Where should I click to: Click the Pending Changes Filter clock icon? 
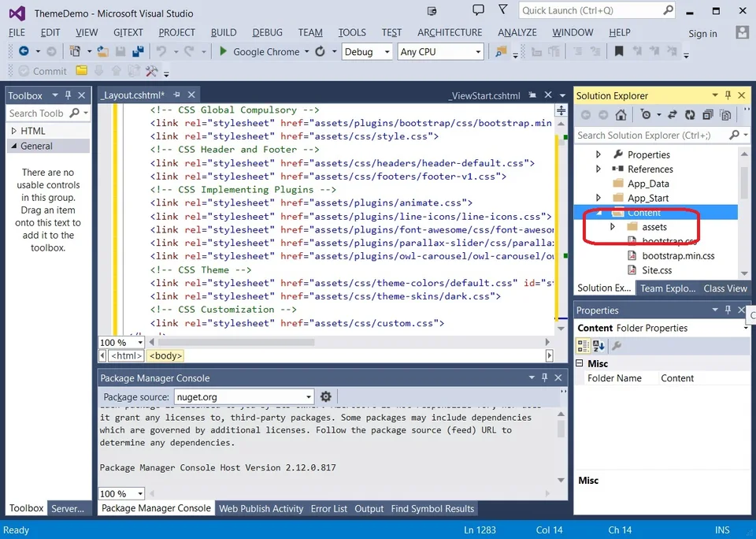tap(645, 115)
